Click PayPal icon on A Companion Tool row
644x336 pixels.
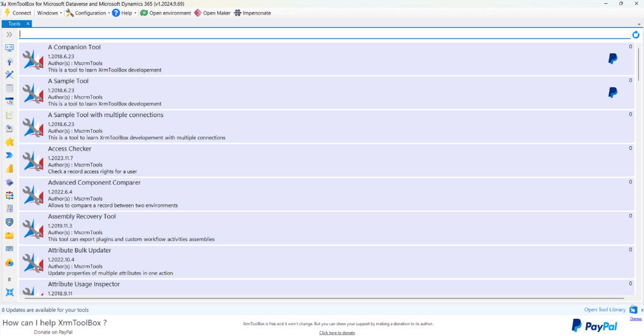tap(612, 59)
